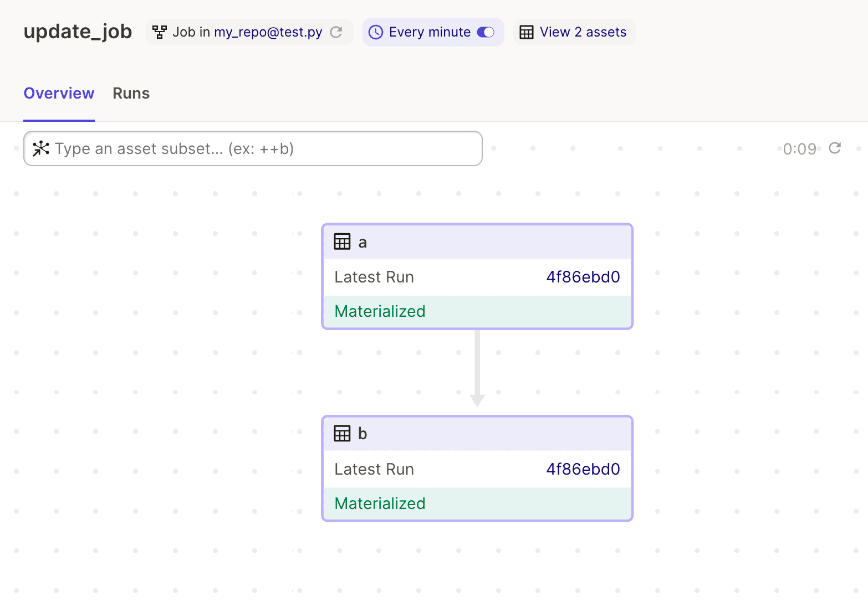Click the table icon on asset a

[342, 242]
